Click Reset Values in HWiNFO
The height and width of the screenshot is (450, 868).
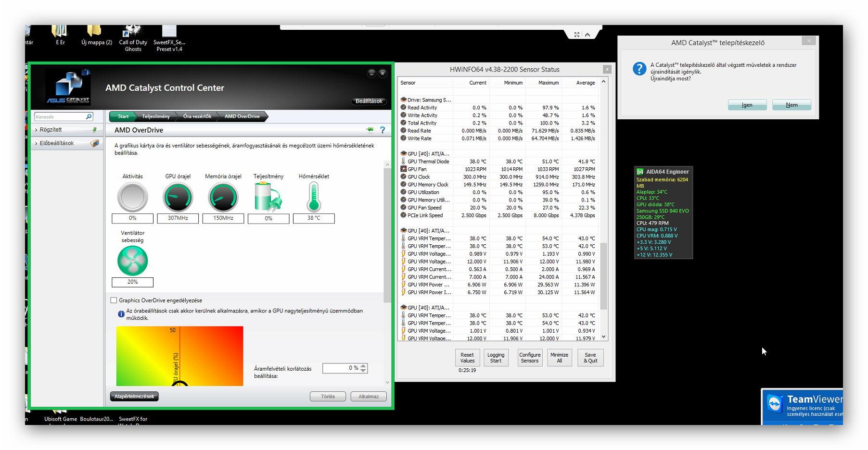(x=467, y=358)
